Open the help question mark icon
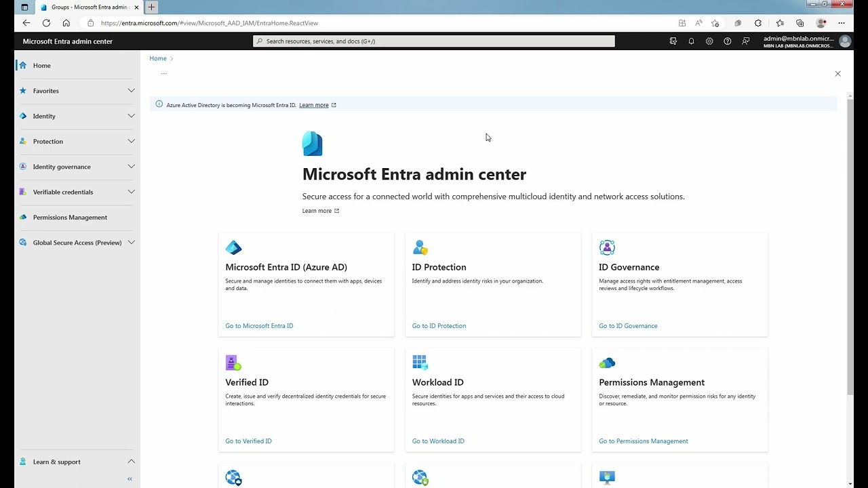Image resolution: width=868 pixels, height=488 pixels. (728, 41)
